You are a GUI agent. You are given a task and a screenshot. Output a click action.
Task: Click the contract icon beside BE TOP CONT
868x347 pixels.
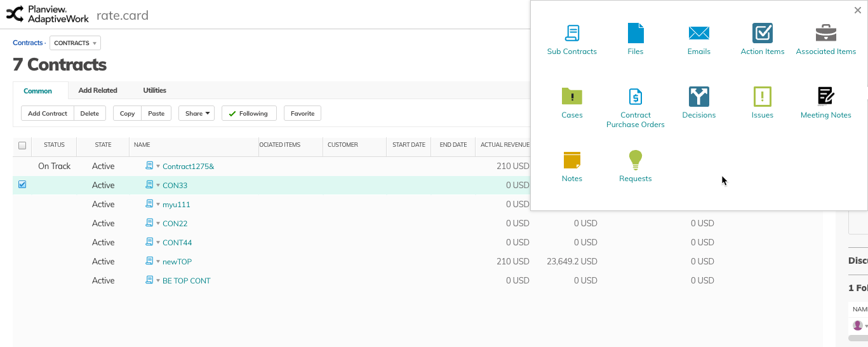(x=149, y=280)
